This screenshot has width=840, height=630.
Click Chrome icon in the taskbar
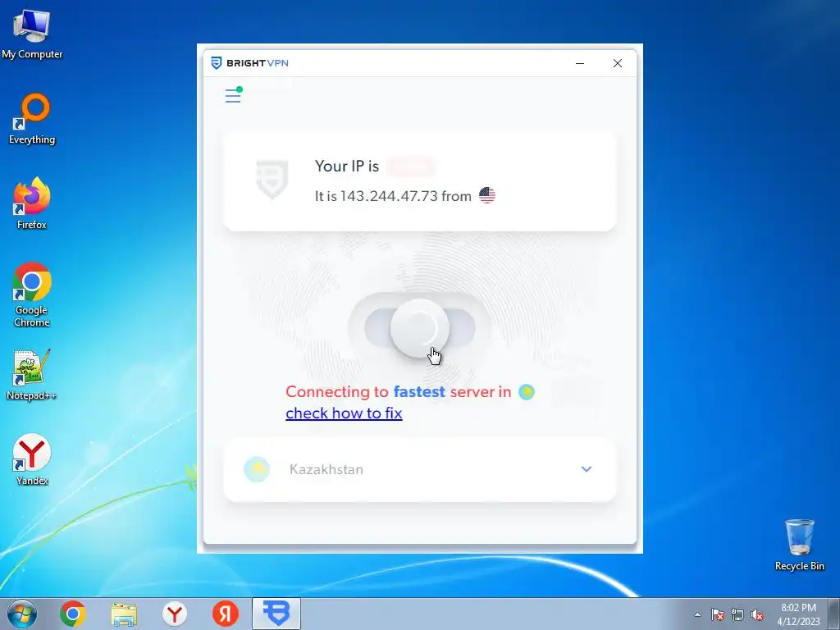coord(73,614)
